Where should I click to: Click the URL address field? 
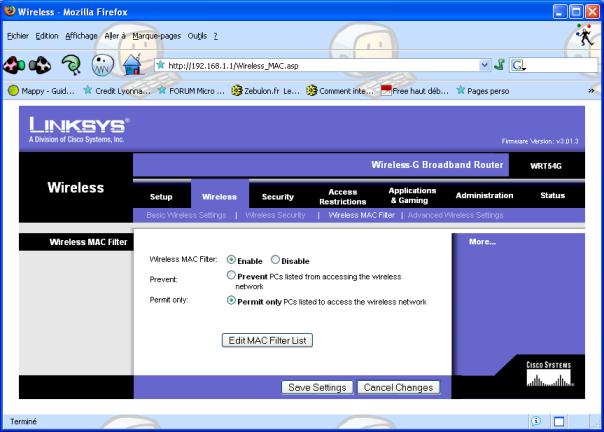click(323, 66)
